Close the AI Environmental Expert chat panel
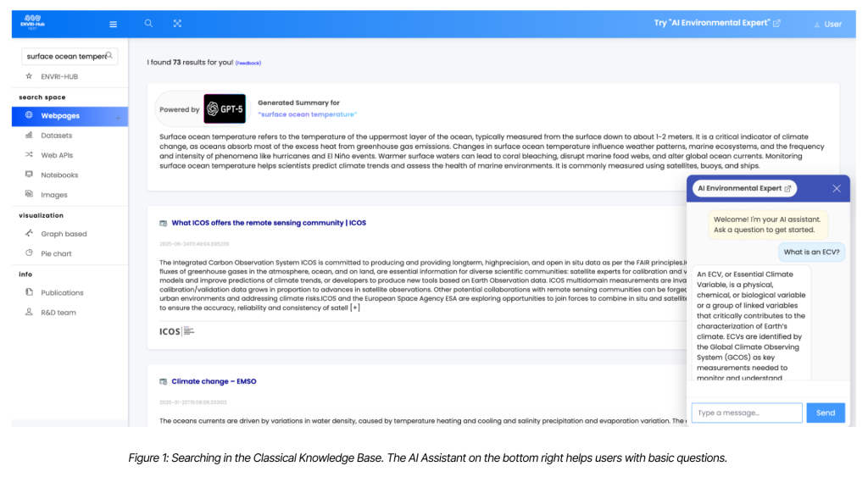 click(x=836, y=188)
